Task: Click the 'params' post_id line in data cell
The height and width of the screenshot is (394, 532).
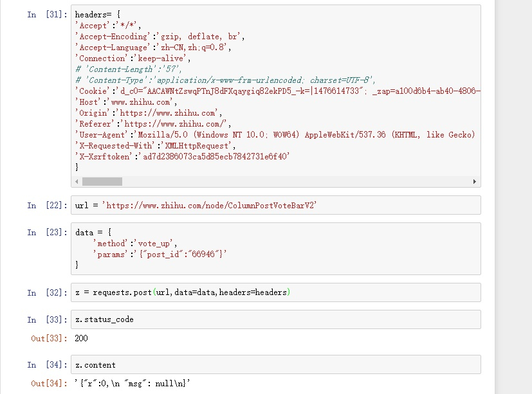Action: 160,254
